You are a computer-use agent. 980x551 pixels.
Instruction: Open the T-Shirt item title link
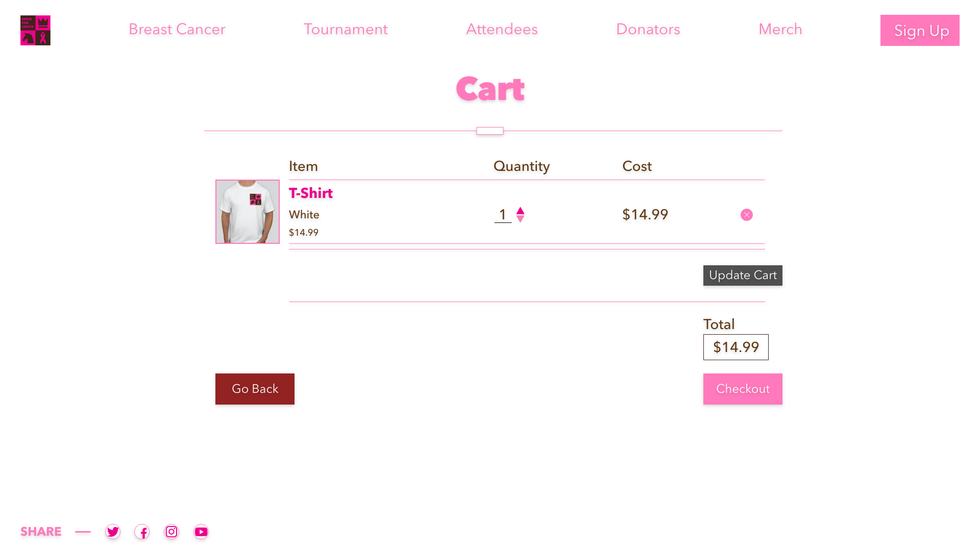coord(311,193)
